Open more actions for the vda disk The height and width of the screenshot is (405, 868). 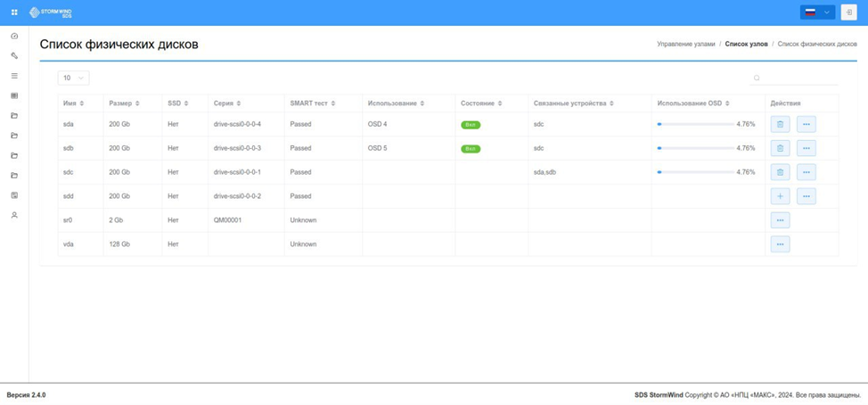click(x=780, y=244)
